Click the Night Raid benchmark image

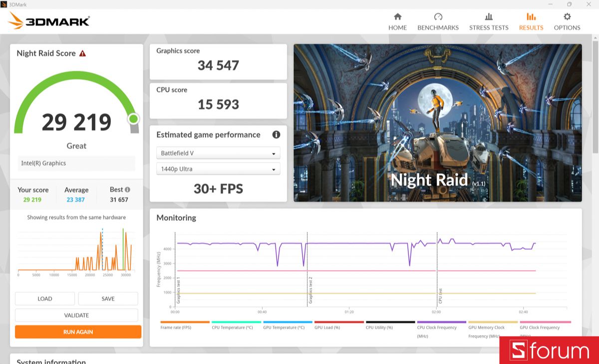(x=437, y=123)
